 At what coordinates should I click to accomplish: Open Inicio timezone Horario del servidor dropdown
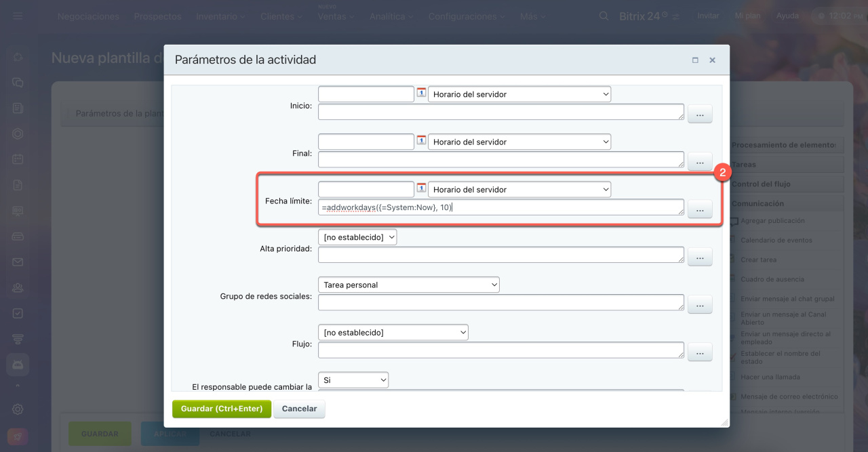tap(519, 94)
